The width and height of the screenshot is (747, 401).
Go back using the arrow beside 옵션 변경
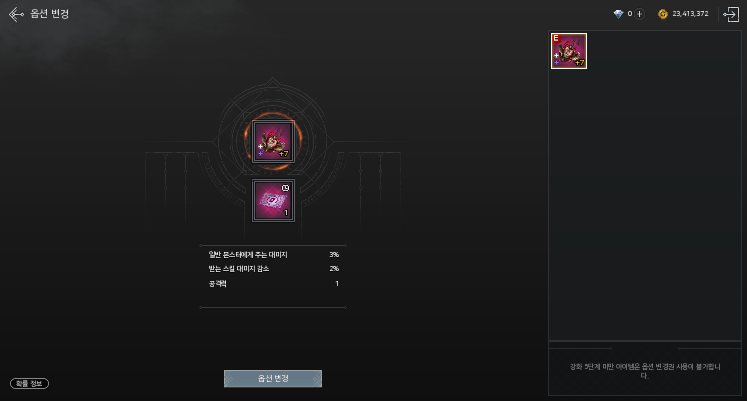[16, 14]
